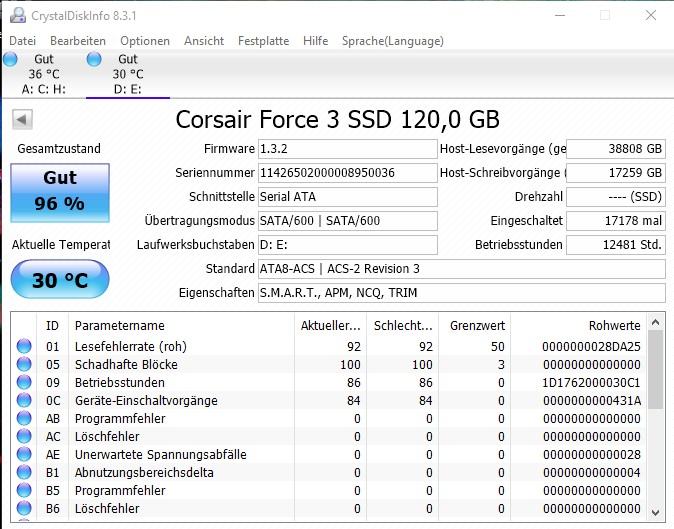674x529 pixels.
Task: Click the Standard ATA8-ACS field
Action: [x=462, y=269]
